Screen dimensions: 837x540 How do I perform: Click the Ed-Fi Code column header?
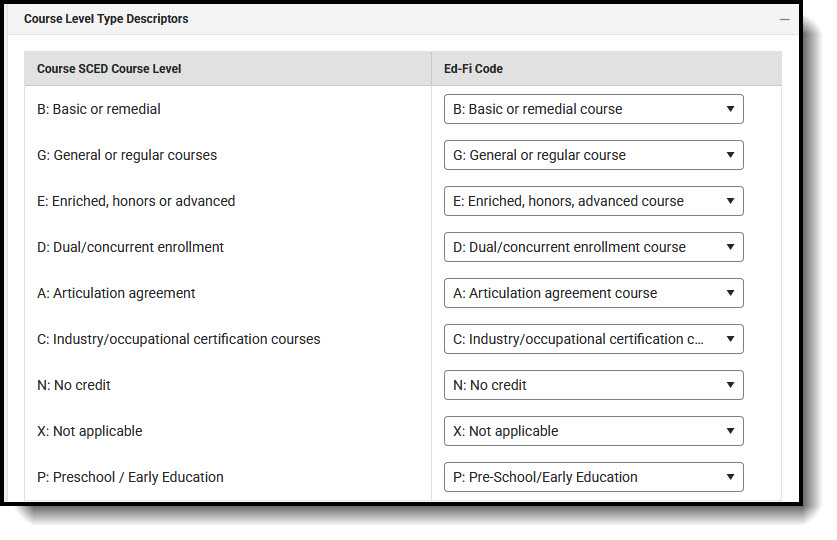473,69
